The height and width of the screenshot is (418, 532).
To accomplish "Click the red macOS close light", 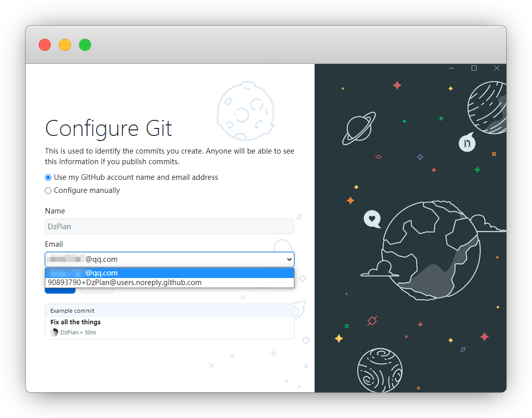I will click(x=45, y=45).
